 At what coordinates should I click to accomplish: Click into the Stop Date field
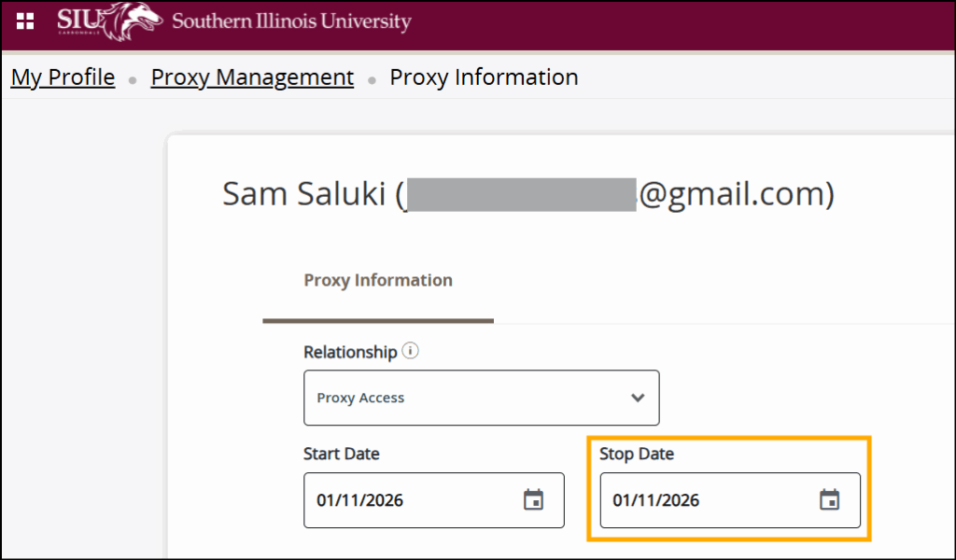coord(707,500)
